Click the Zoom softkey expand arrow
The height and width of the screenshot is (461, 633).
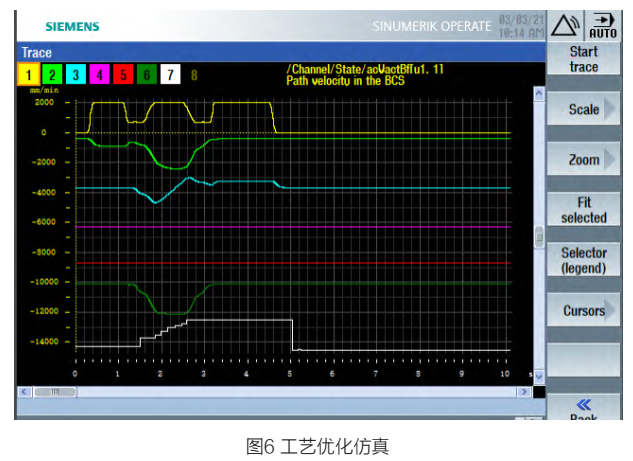(x=610, y=159)
